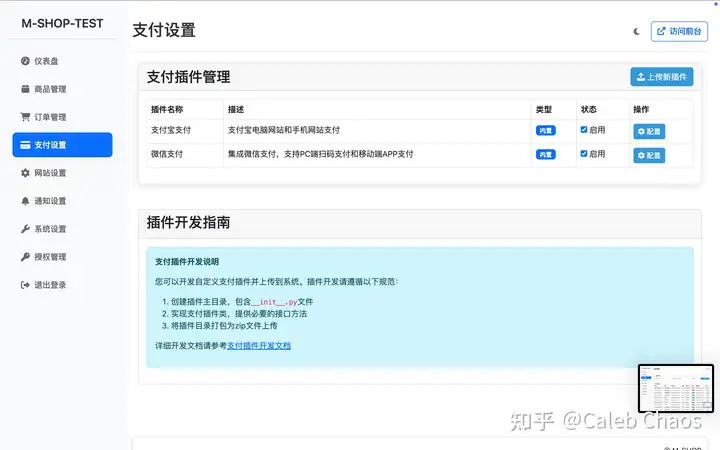Open 授权管理 in the sidebar

(62, 257)
